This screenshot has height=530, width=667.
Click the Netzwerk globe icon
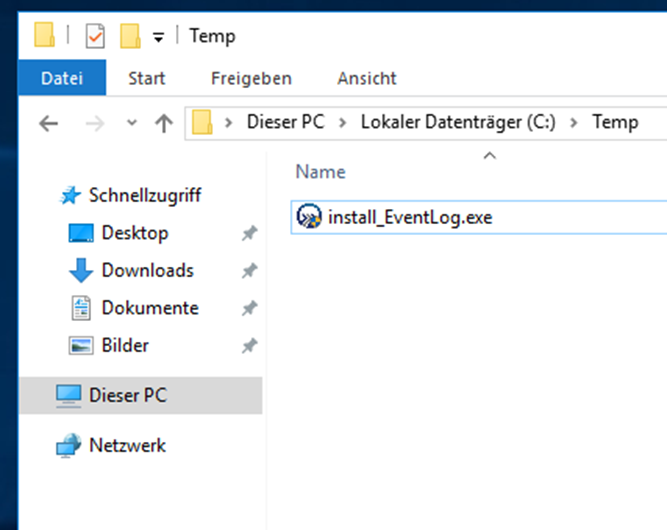click(x=68, y=445)
